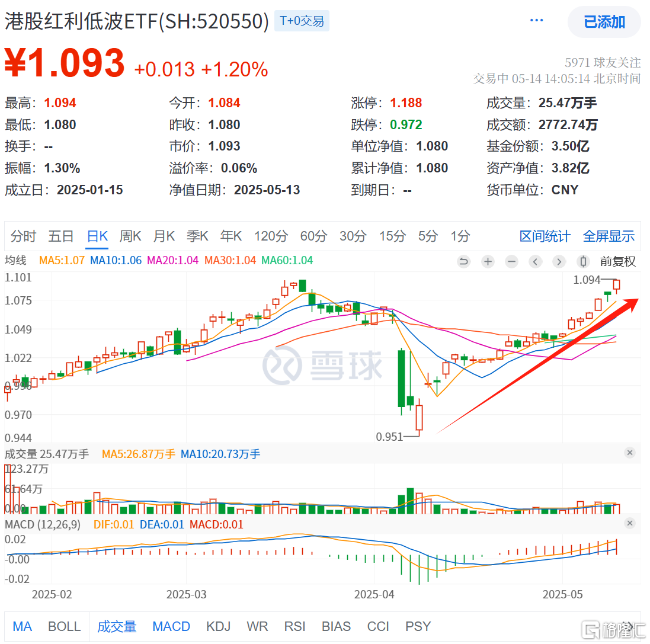Click the 0.951 low price marker
The width and height of the screenshot is (650, 644).
(389, 437)
